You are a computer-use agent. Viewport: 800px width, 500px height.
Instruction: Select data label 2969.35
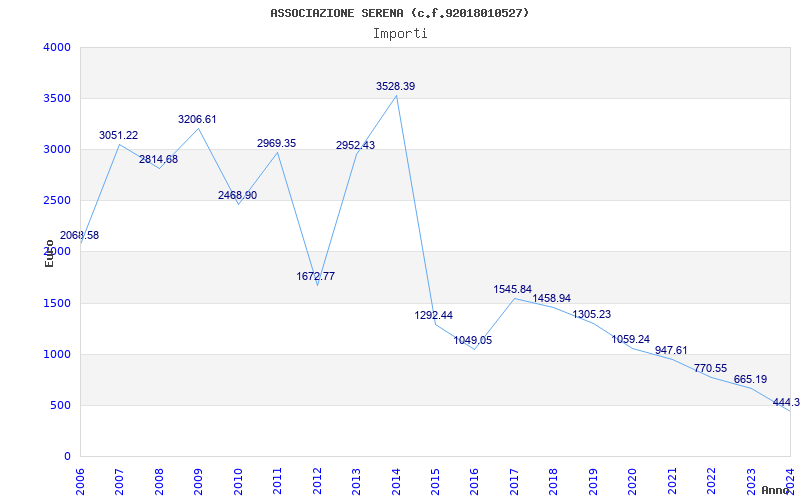[x=277, y=143]
